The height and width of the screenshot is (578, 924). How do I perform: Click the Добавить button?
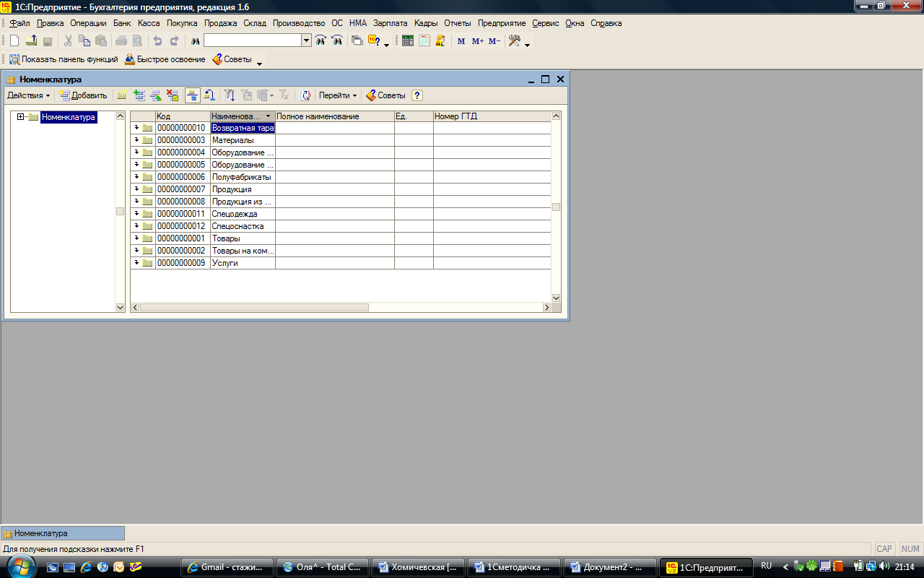coord(83,95)
